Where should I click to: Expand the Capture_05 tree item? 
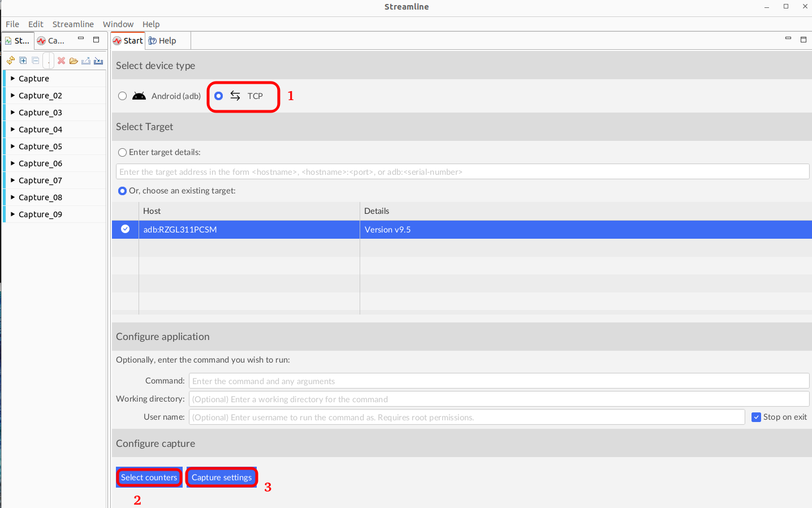point(12,147)
